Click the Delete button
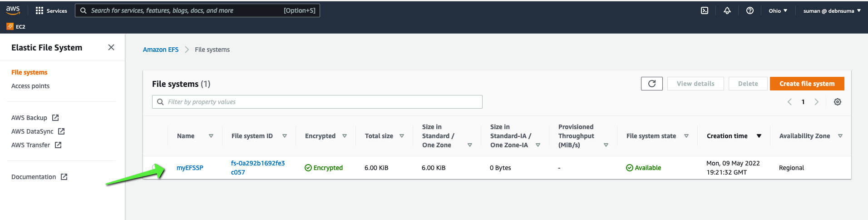868x220 pixels. click(748, 84)
